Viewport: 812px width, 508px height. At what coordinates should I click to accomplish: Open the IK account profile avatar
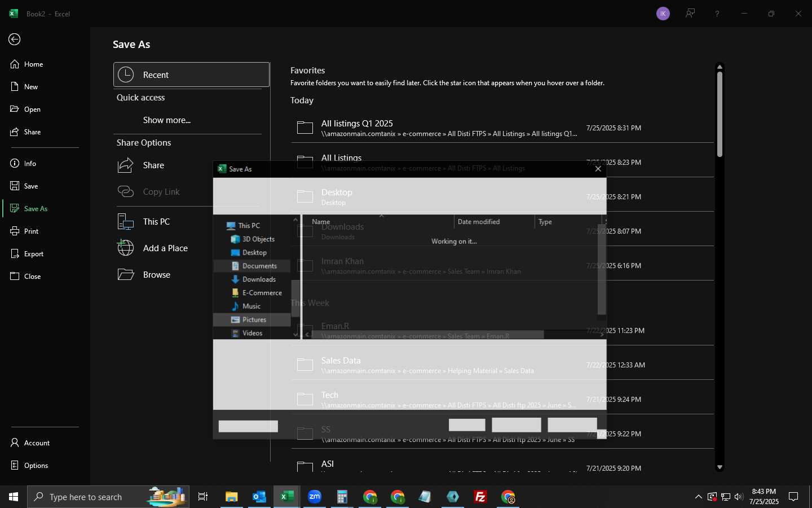(663, 14)
